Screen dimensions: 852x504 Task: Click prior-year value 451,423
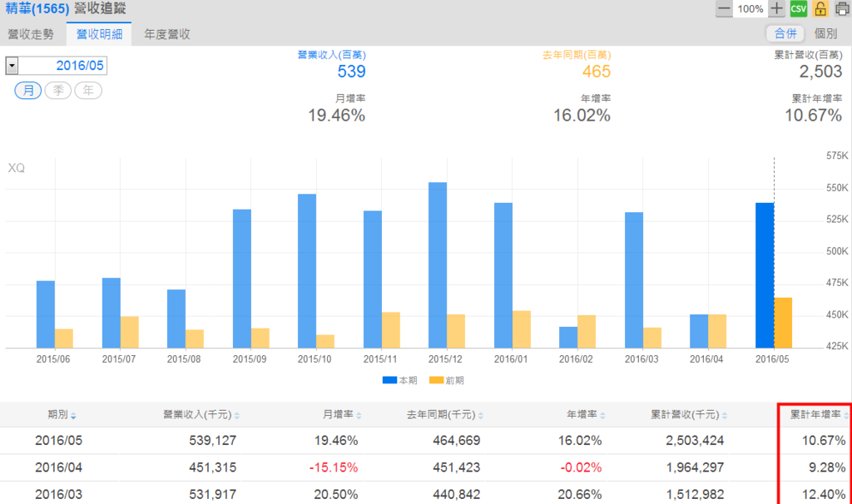pyautogui.click(x=457, y=467)
